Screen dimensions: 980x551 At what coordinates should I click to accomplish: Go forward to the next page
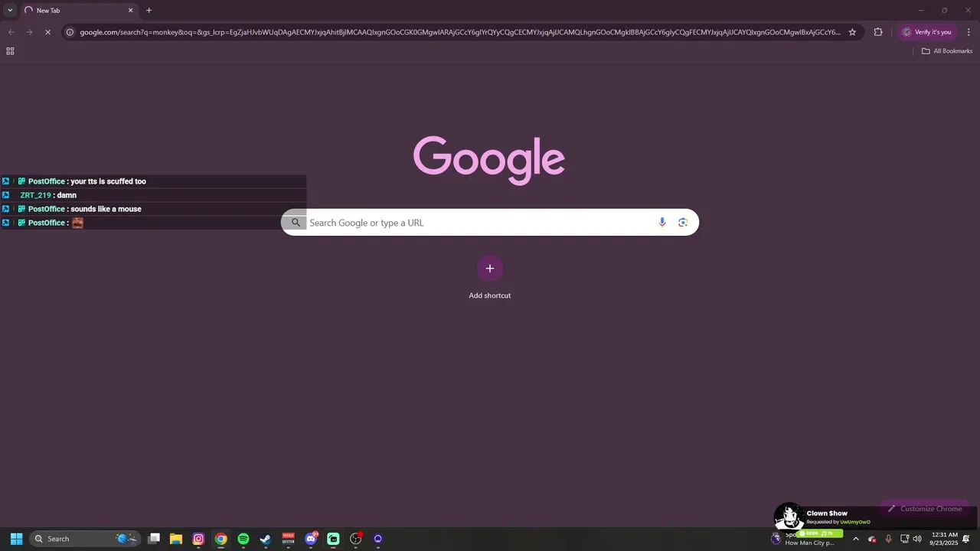[x=29, y=32]
